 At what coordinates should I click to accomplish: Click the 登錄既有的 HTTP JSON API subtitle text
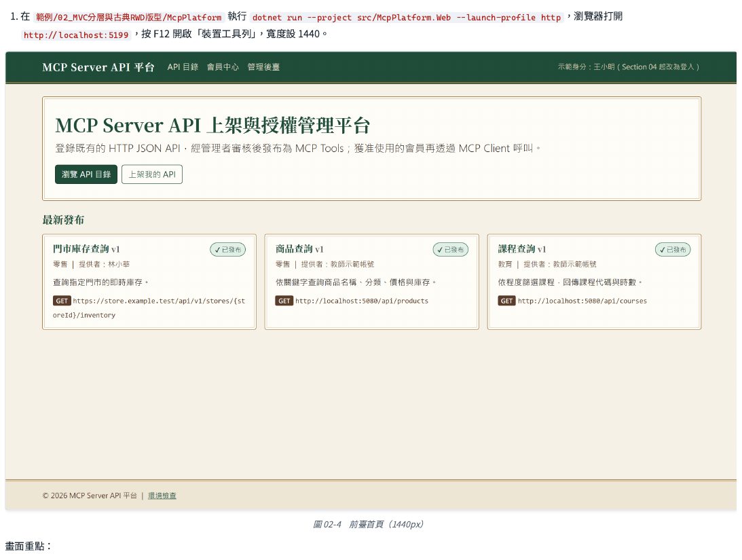pyautogui.click(x=297, y=149)
